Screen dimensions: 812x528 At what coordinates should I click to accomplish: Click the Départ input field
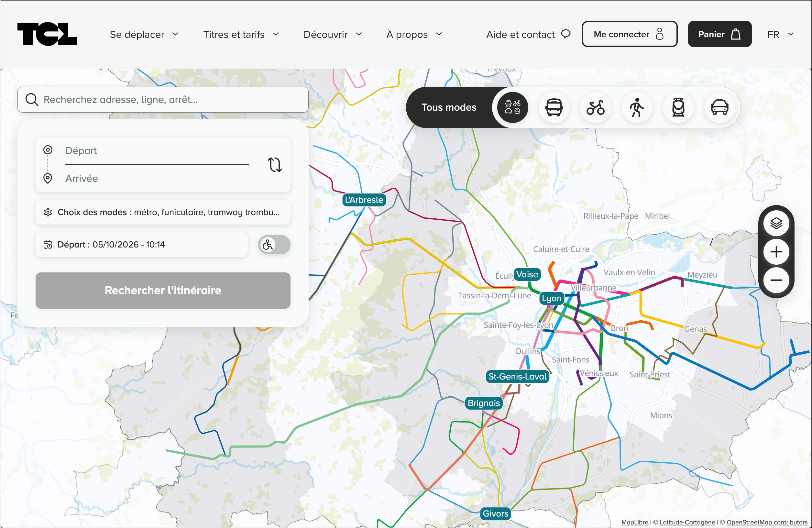click(157, 151)
